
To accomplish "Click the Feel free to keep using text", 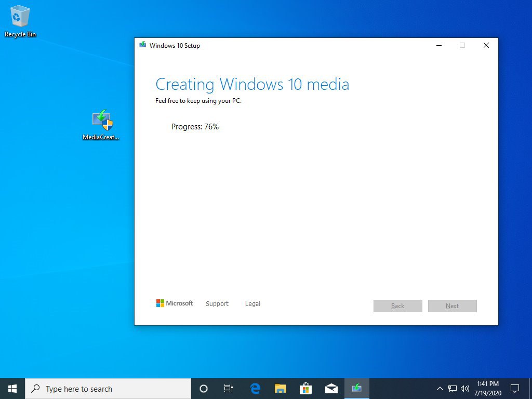I will pyautogui.click(x=198, y=101).
